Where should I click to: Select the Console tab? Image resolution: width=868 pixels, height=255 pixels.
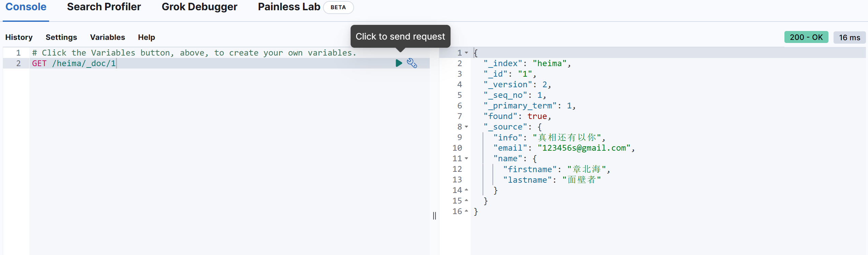click(x=26, y=7)
